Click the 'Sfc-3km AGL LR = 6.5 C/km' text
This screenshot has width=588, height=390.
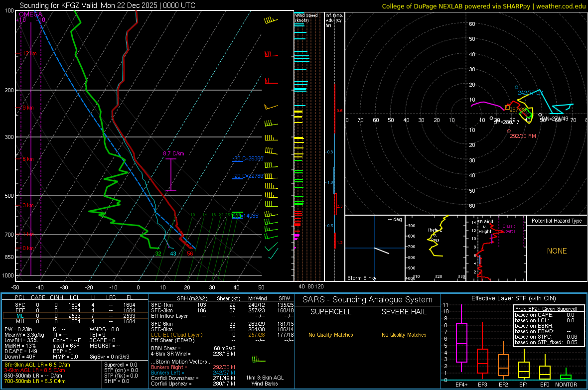(x=37, y=365)
